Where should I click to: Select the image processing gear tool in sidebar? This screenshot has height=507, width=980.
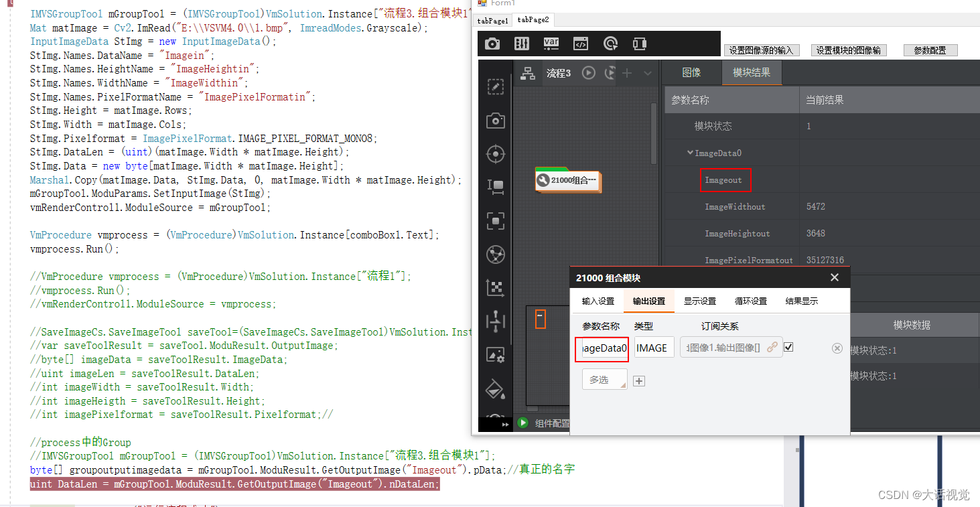(495, 355)
